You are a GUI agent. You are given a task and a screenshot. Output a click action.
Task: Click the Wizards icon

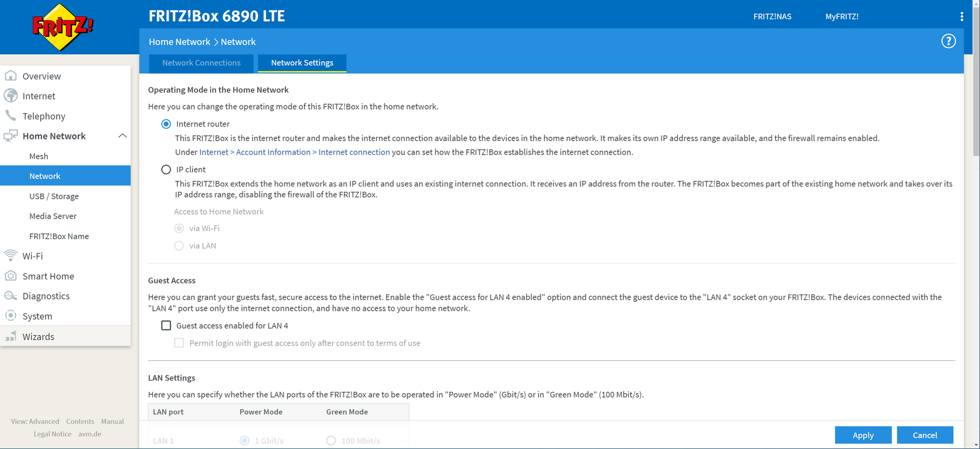(x=10, y=336)
